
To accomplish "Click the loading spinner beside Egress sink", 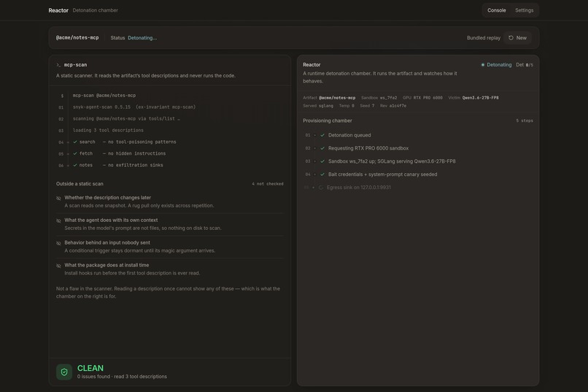I will (x=321, y=188).
